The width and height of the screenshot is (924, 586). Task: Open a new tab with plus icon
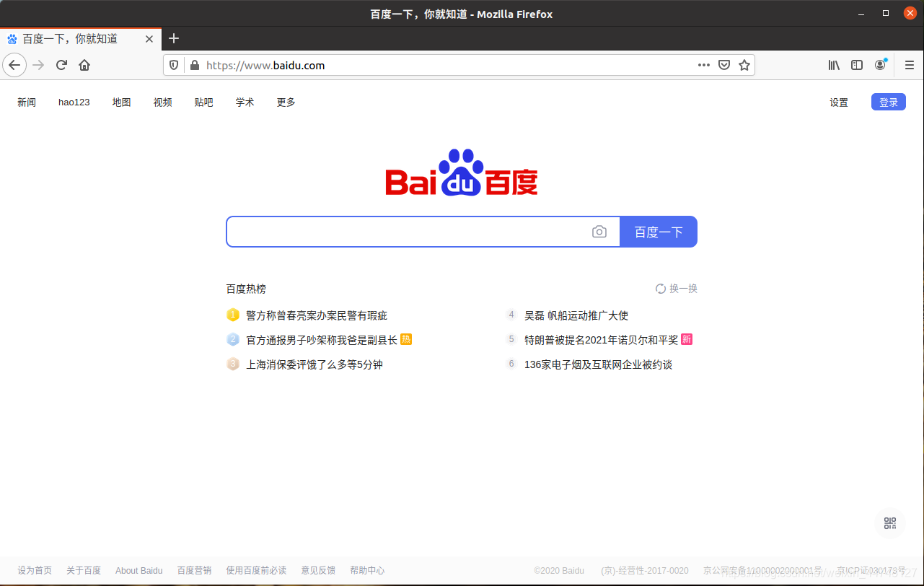click(x=173, y=38)
